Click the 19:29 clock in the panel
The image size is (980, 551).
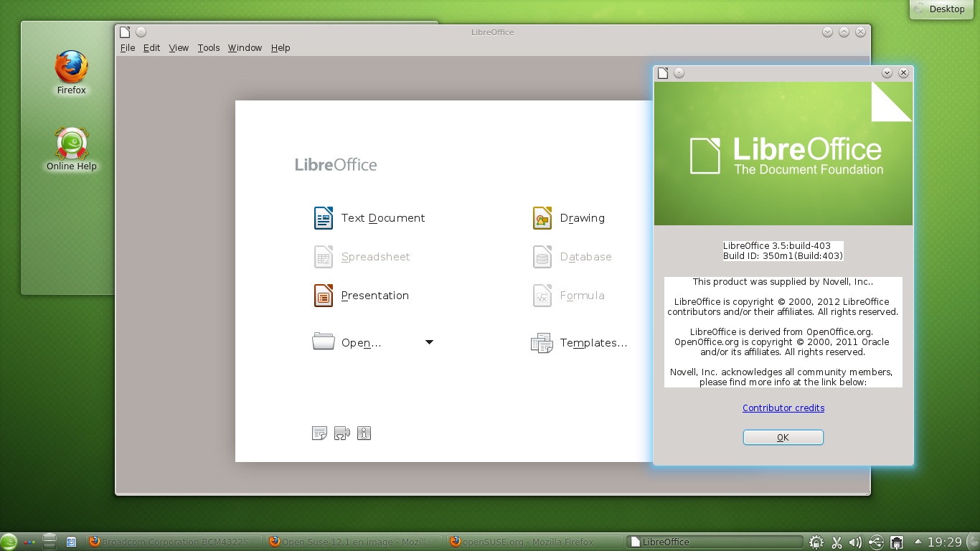945,542
